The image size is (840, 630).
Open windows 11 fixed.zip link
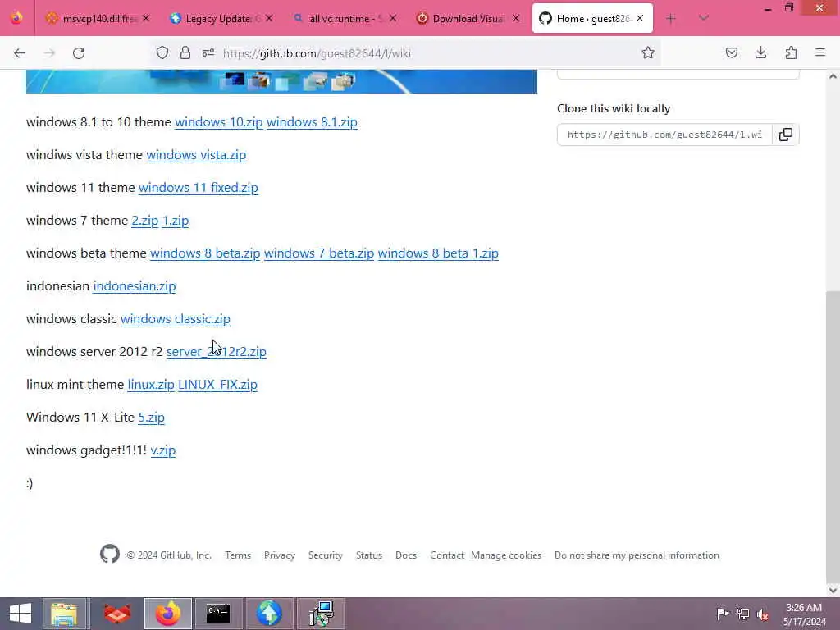coord(199,188)
